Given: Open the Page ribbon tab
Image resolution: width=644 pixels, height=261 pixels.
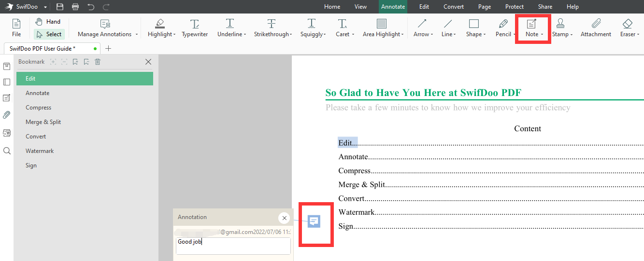Looking at the screenshot, I should tap(484, 7).
